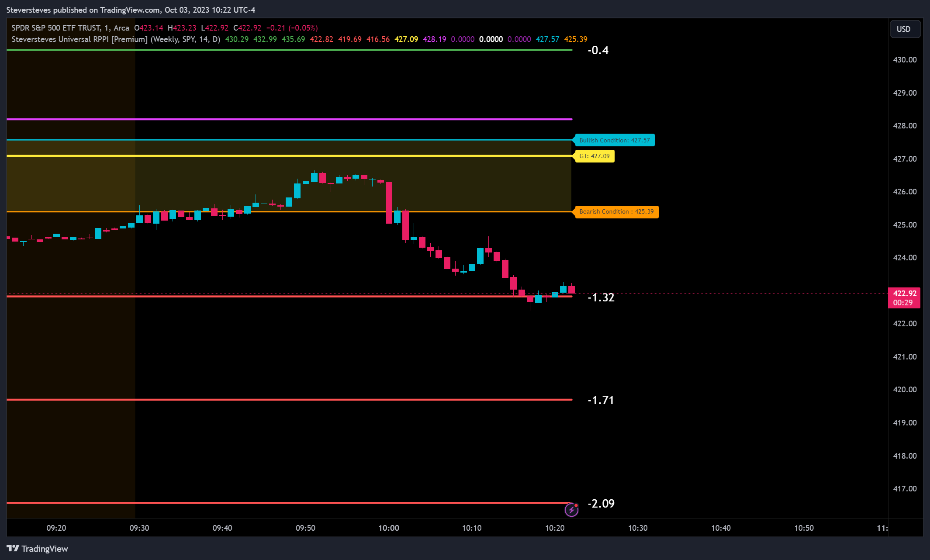Viewport: 930px width, 560px height.
Task: Click the red 419.69 indicator value
Action: (350, 39)
